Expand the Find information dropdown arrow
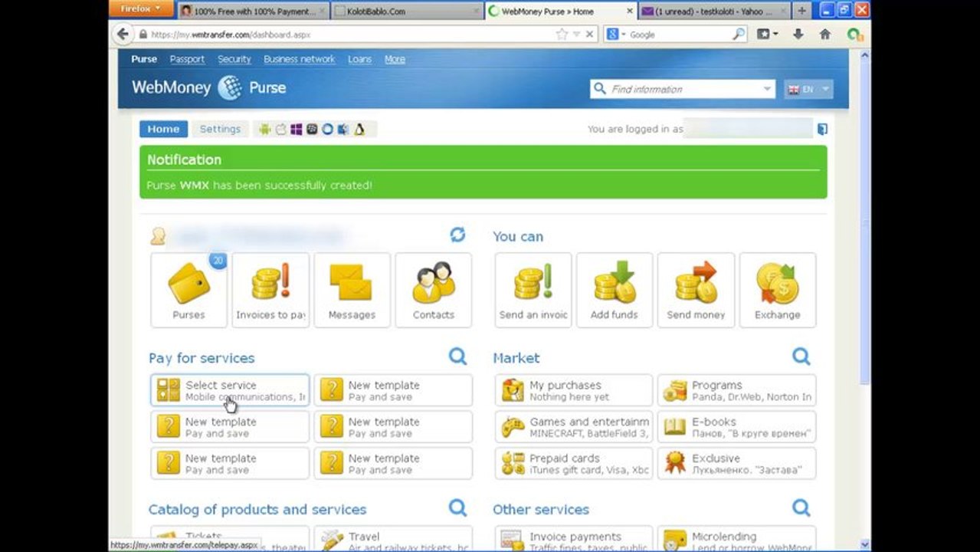Viewport: 980px width, 552px height. (767, 89)
